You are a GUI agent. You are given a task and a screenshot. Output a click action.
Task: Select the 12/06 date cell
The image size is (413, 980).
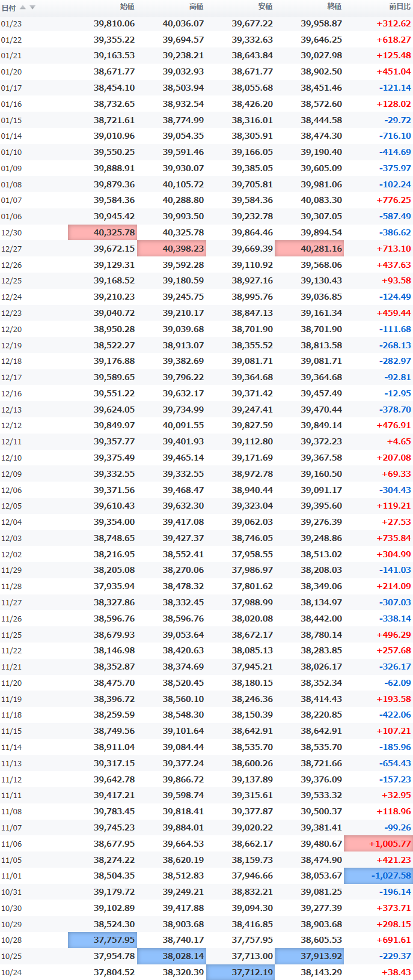point(11,490)
